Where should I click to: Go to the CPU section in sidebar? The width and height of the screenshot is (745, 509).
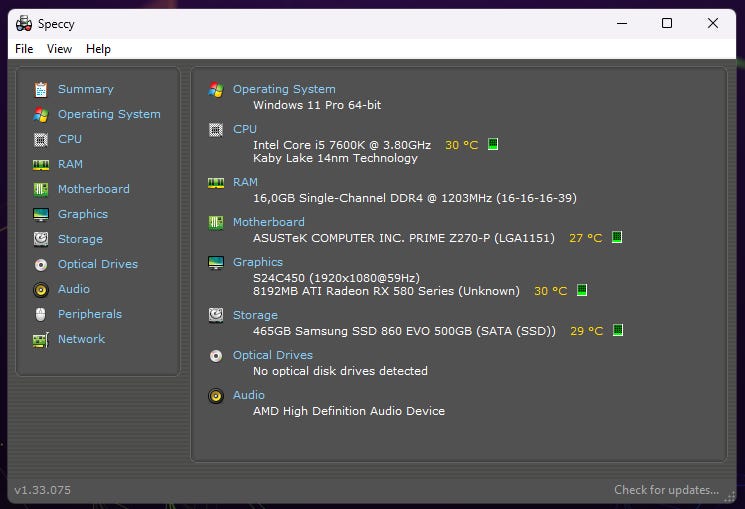(70, 139)
